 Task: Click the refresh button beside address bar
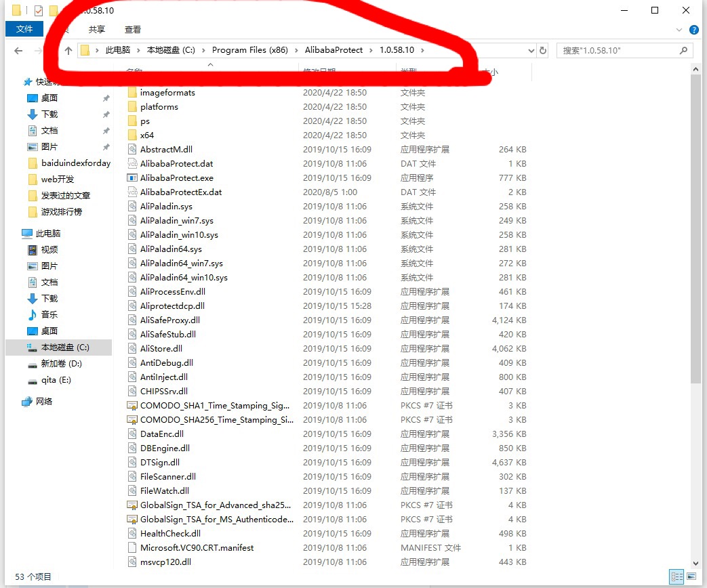tap(543, 50)
